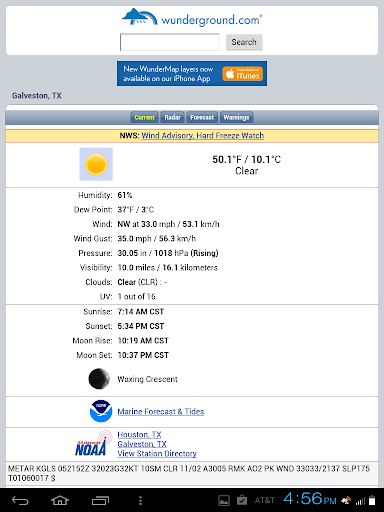Focus the location search text field
384x512 pixels.
170,42
